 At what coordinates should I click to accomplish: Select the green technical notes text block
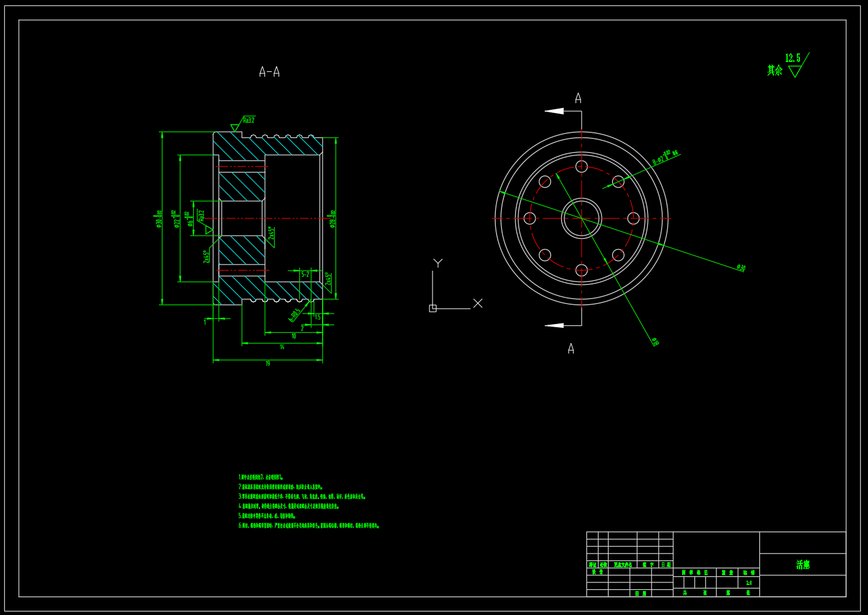[309, 501]
